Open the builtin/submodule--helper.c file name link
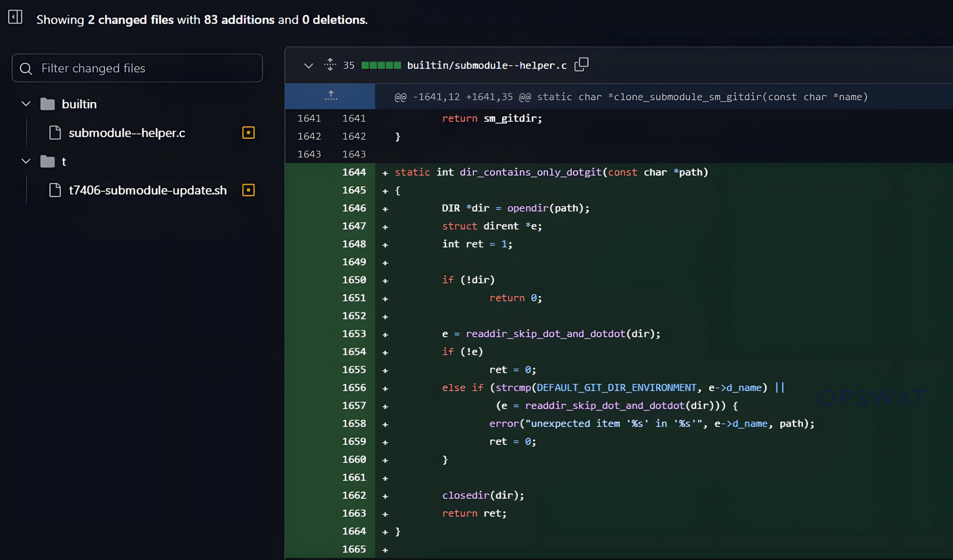 pos(486,65)
